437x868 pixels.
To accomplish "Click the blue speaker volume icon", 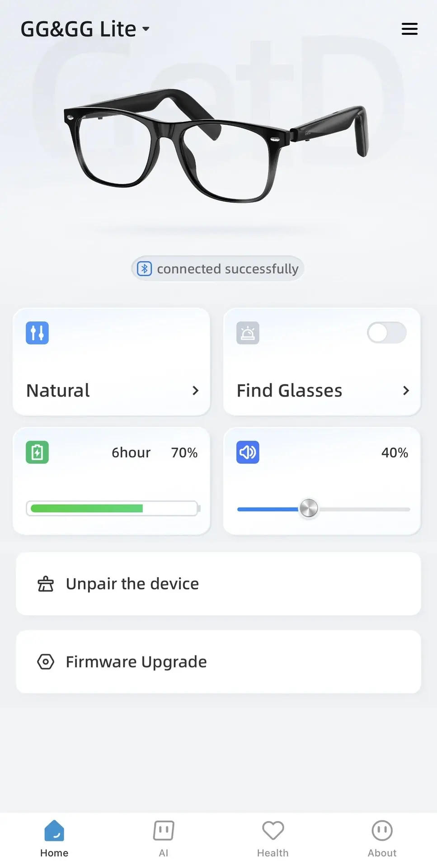I will (247, 452).
